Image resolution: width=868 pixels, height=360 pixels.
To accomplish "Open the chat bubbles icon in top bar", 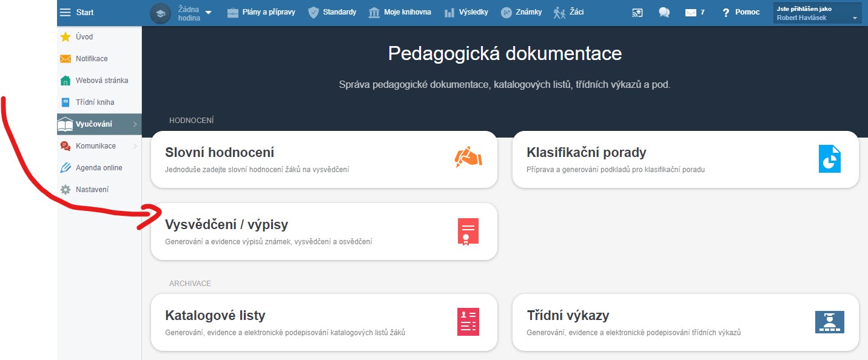I will (664, 12).
